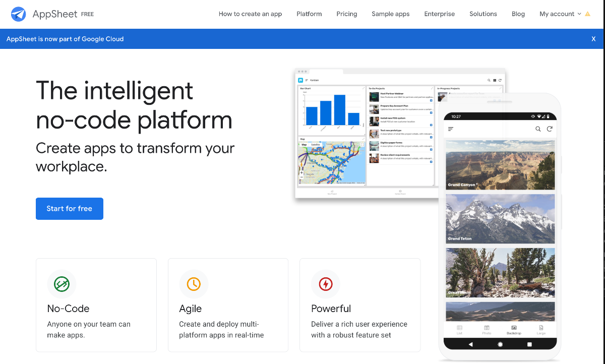Click the menu icon beside Kanban title
Viewport: 605px width, 364px height.
[x=307, y=80]
